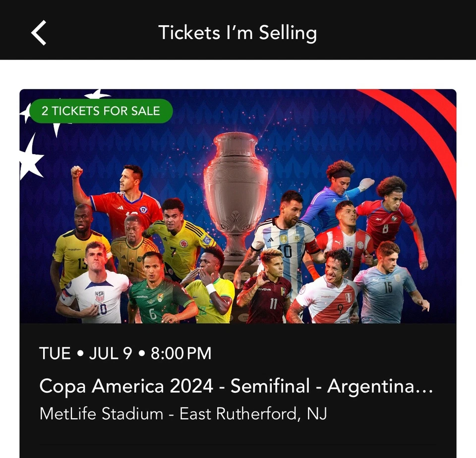Click the event date 'TUE JUL 9 8:00 PM'
The image size is (476, 458).
pyautogui.click(x=125, y=353)
